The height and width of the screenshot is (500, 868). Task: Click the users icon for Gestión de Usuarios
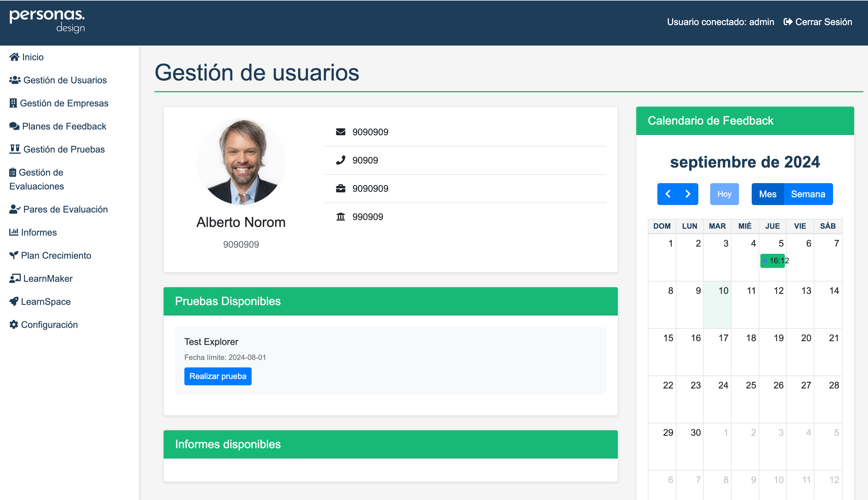(x=15, y=80)
